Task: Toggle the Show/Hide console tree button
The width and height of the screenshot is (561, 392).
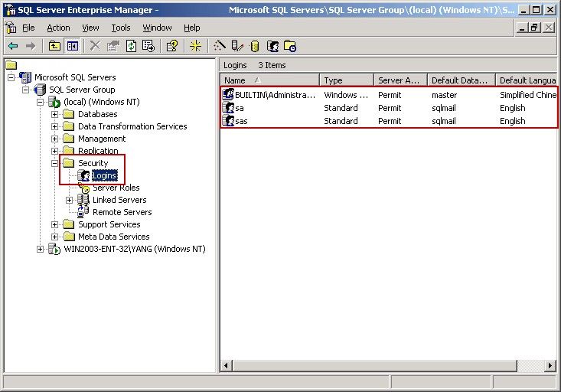Action: click(73, 46)
